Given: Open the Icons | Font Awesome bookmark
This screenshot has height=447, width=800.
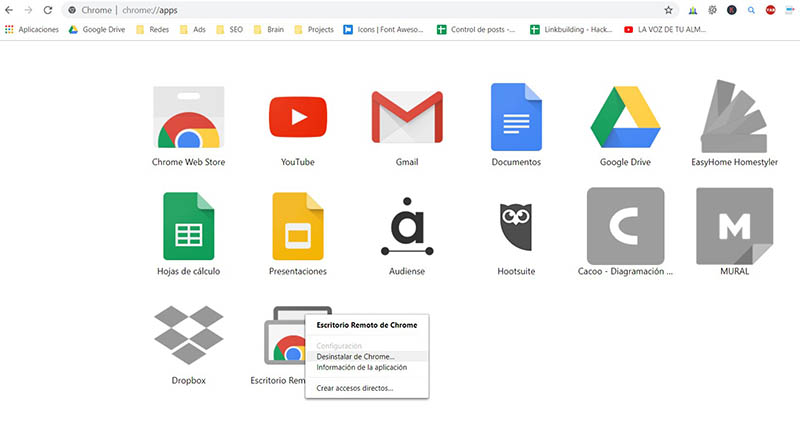Looking at the screenshot, I should 384,30.
